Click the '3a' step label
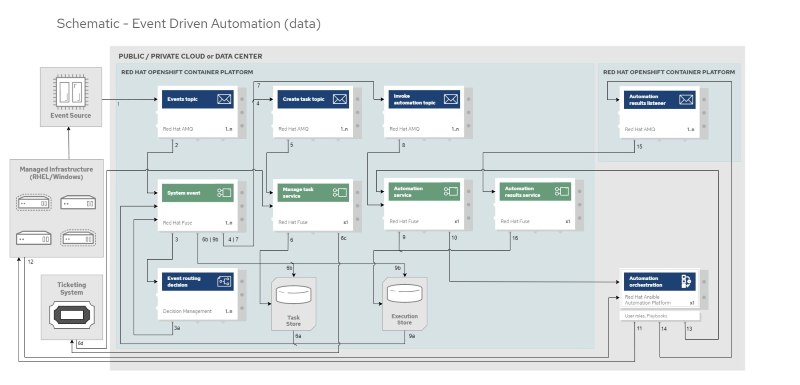 (x=177, y=328)
